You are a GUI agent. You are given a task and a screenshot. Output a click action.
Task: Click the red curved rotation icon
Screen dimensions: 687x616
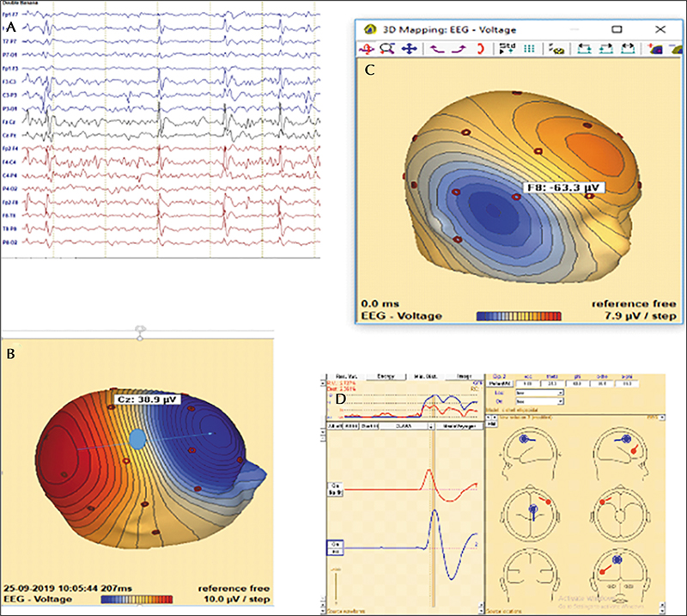click(480, 49)
